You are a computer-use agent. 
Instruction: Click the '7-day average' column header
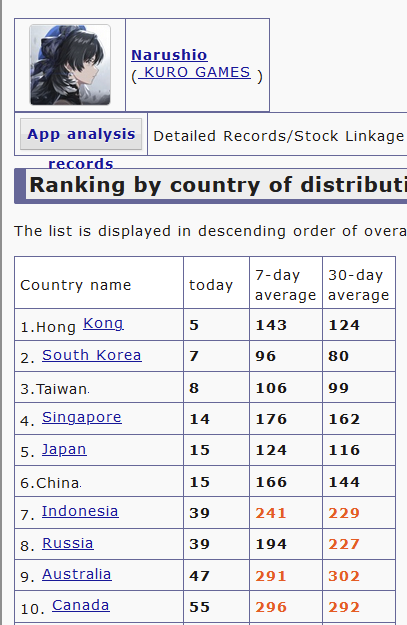[x=285, y=285]
